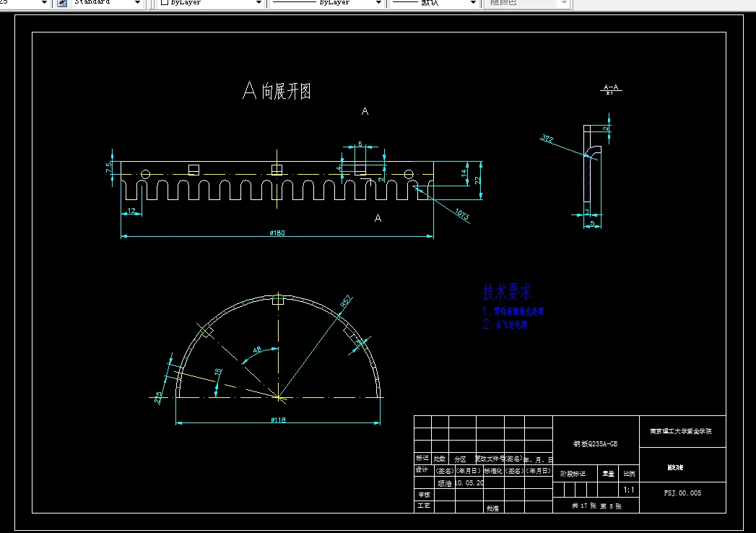756x533 pixels.
Task: Click the date 10.05.20 cell
Action: click(469, 482)
